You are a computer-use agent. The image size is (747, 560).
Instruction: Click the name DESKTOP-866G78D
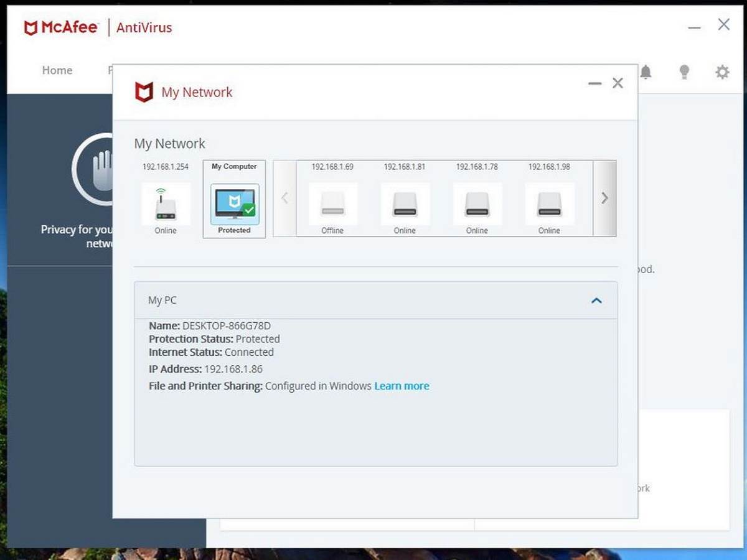[x=227, y=325]
